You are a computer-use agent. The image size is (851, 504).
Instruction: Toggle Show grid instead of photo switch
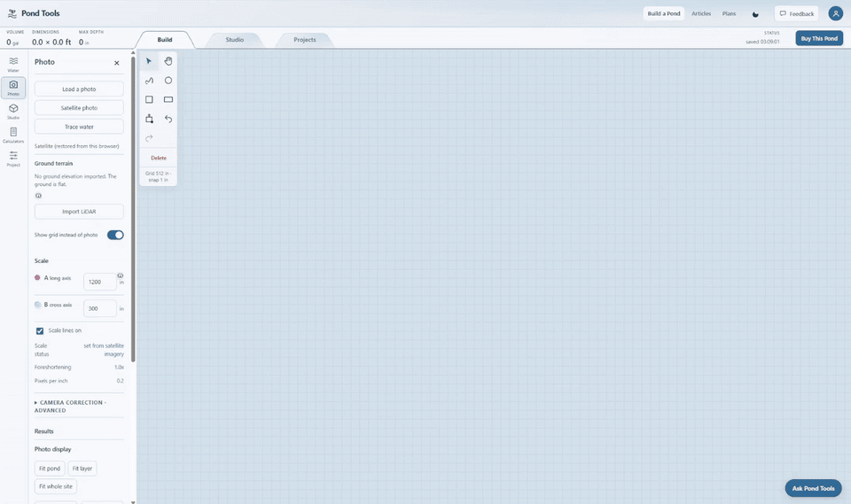click(x=115, y=235)
